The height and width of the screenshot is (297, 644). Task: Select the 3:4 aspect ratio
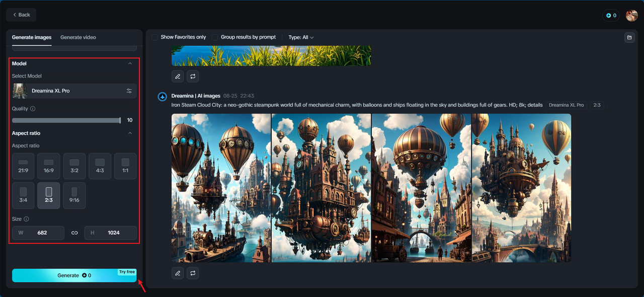[23, 195]
